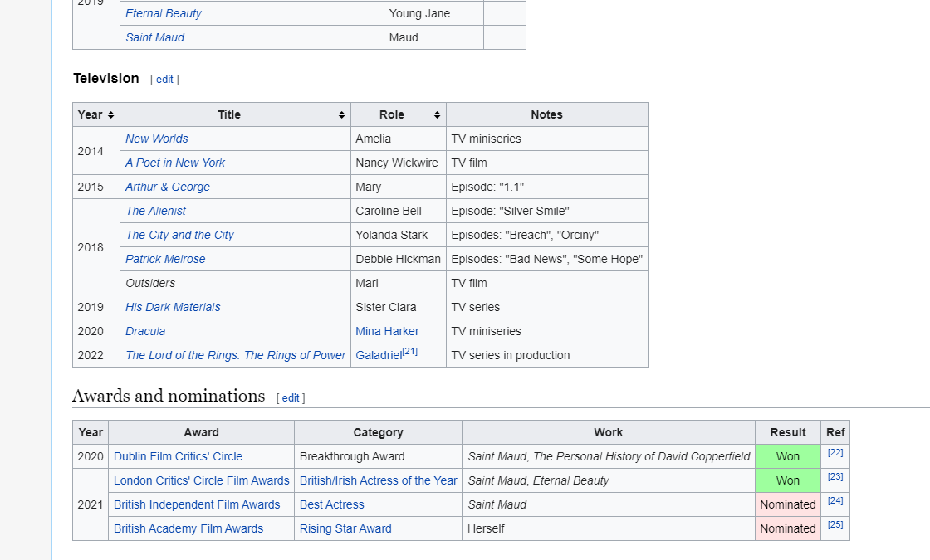Go to A Poet in New York page

click(x=174, y=163)
